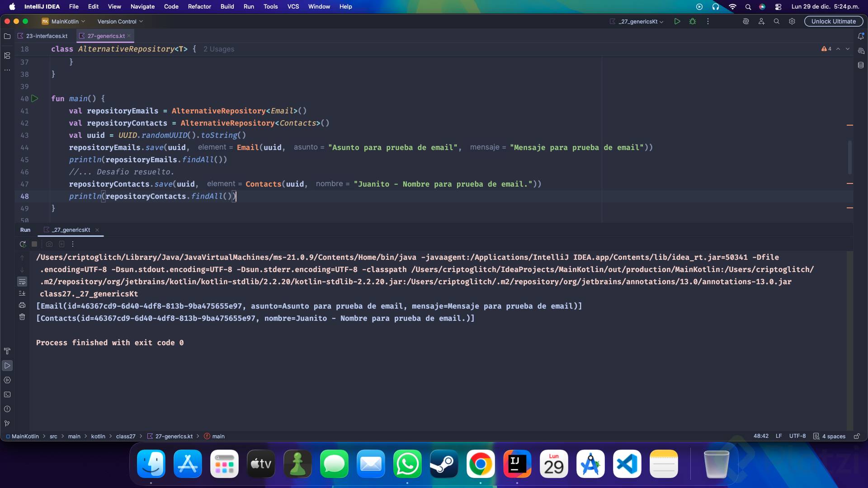
Task: Open the Terminal tool window from the sidebar
Action: pyautogui.click(x=7, y=394)
